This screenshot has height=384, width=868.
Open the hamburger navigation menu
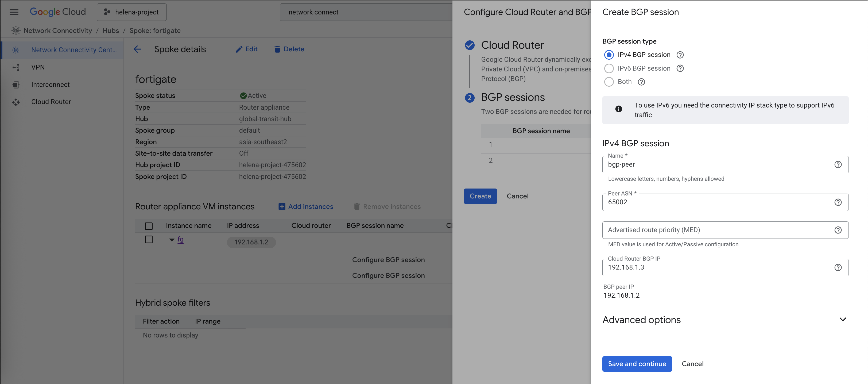point(14,12)
